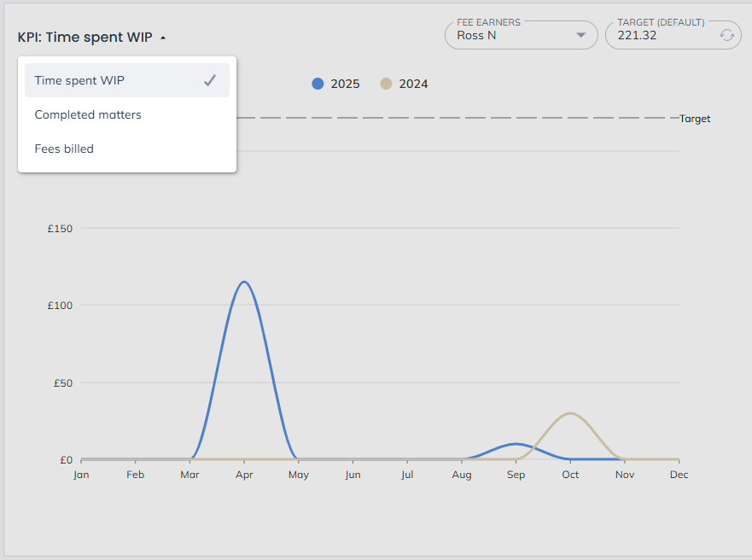The height and width of the screenshot is (560, 752).
Task: Focus the Target value field showing 221.32
Action: point(657,36)
